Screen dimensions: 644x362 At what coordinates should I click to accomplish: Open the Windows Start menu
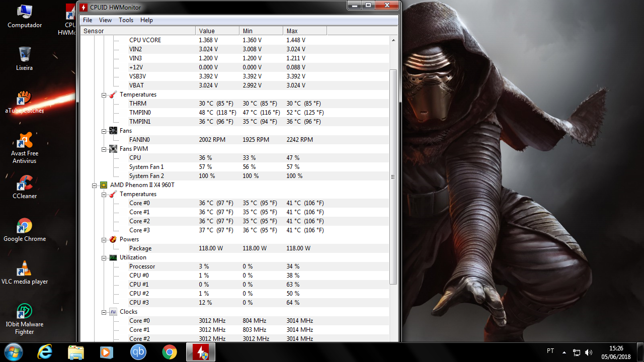coord(13,352)
